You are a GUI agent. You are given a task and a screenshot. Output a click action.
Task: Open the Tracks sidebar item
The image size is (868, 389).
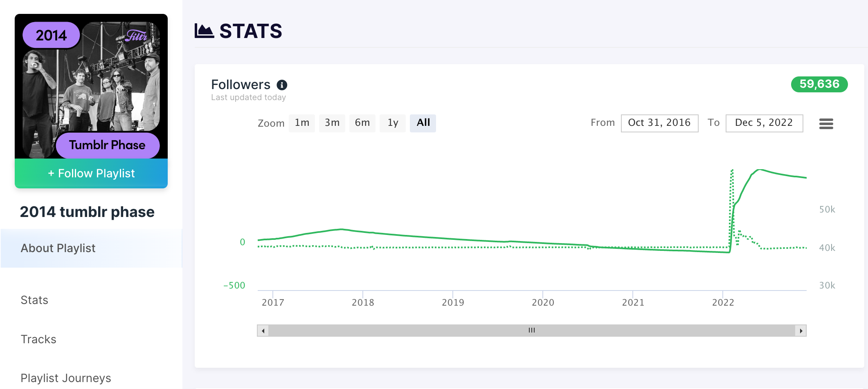coord(38,339)
